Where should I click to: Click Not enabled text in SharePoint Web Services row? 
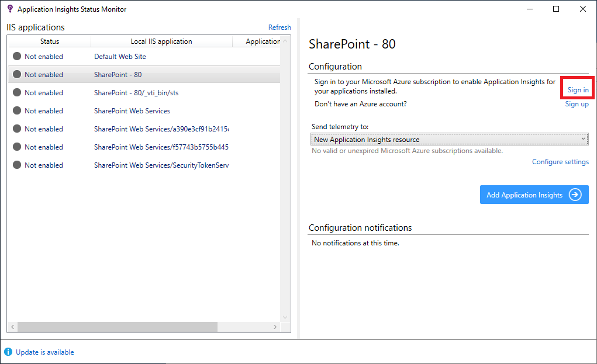[x=44, y=110]
